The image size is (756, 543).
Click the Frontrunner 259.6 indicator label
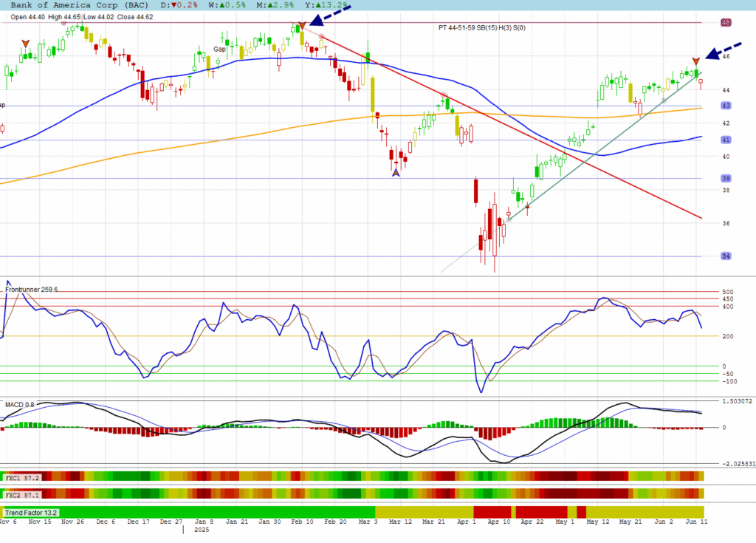[x=31, y=290]
